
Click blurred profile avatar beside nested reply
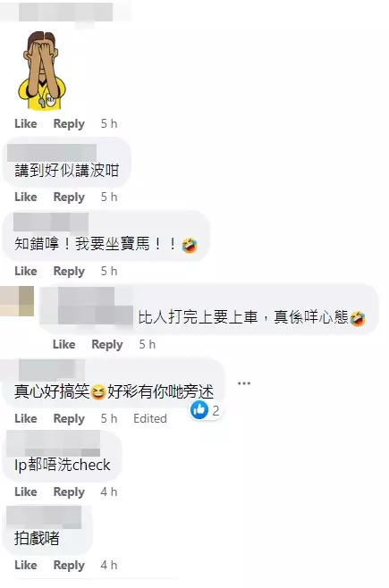click(16, 301)
